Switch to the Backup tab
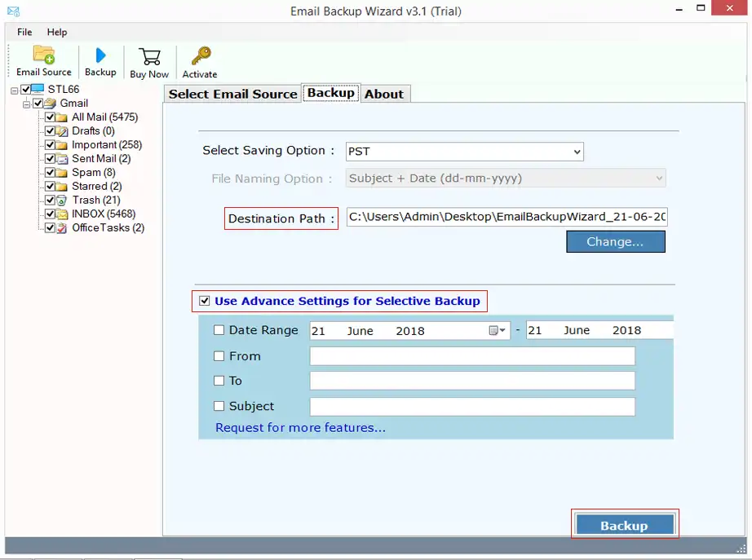 (331, 93)
